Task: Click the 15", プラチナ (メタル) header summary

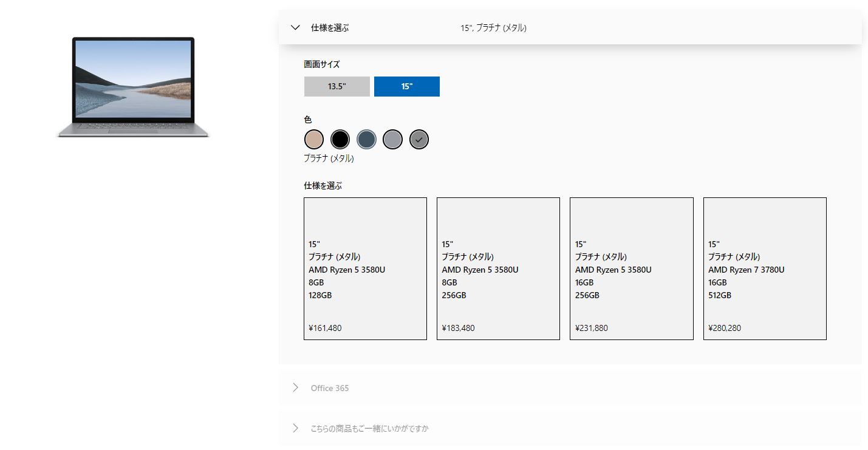Action: coord(494,27)
